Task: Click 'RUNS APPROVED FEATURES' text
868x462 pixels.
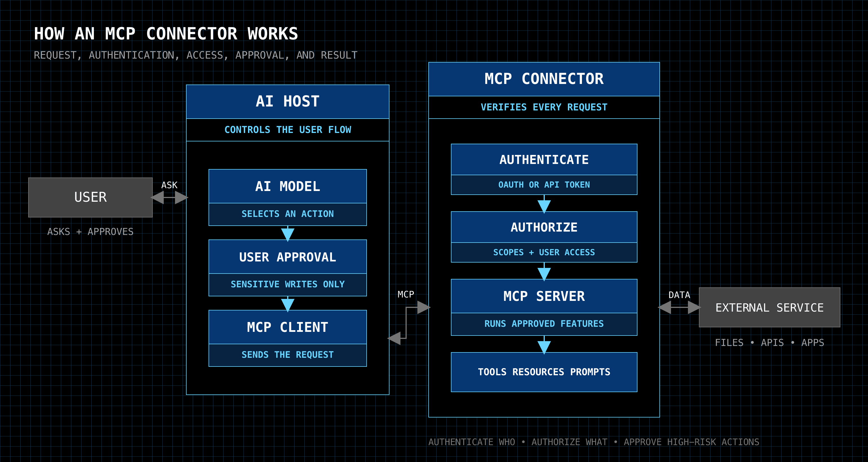Action: (544, 324)
